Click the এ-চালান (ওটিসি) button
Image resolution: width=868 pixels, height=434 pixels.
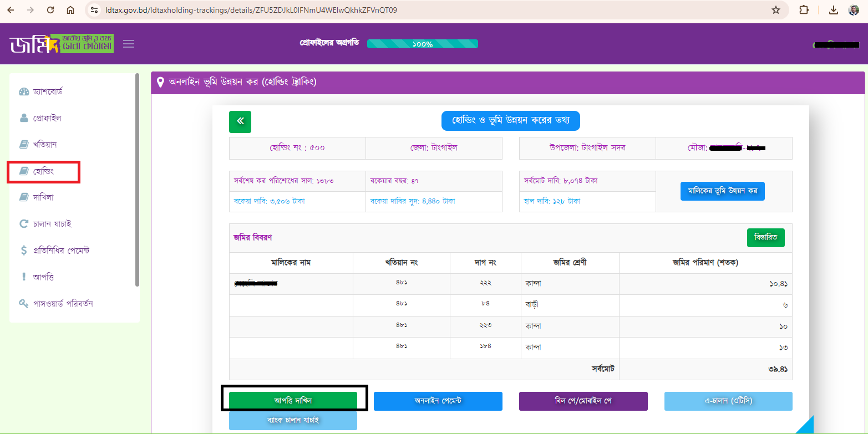coord(728,400)
